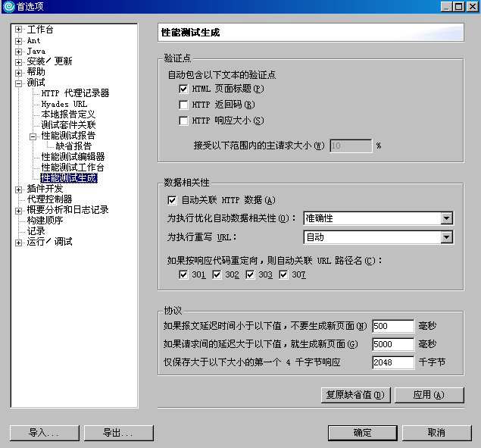
Task: Click the 5000 毫秒 delay field
Action: [x=393, y=344]
